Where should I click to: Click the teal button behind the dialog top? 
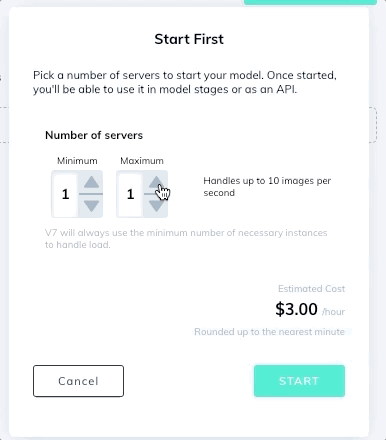310,2
